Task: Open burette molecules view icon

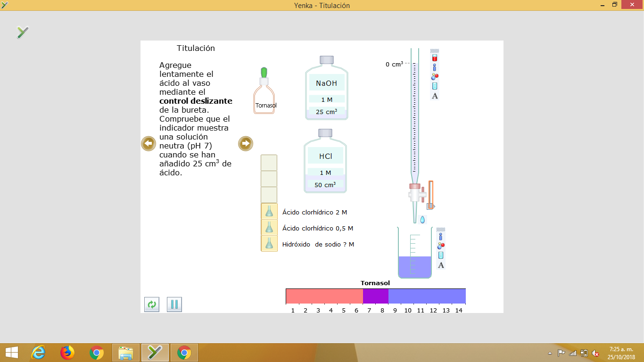Action: [435, 77]
